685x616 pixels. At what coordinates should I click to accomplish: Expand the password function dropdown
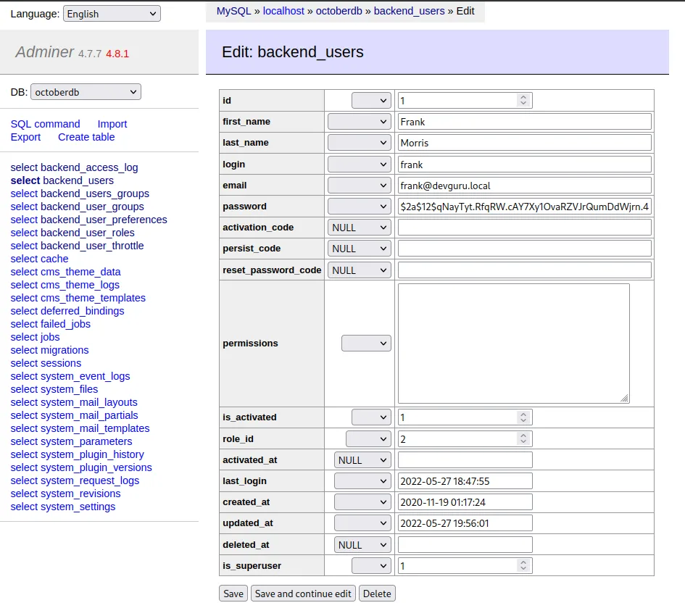(x=360, y=207)
